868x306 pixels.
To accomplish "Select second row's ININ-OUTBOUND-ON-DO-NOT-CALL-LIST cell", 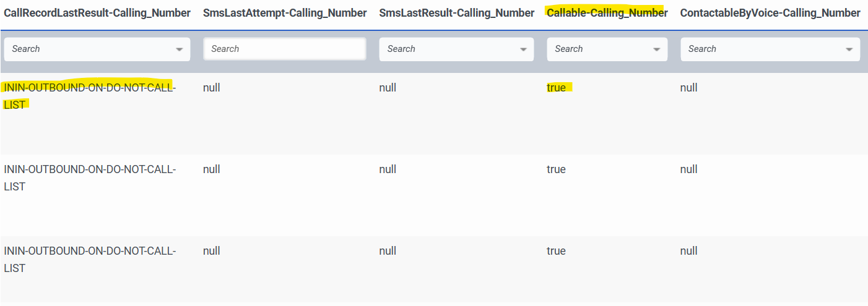I will (x=90, y=177).
